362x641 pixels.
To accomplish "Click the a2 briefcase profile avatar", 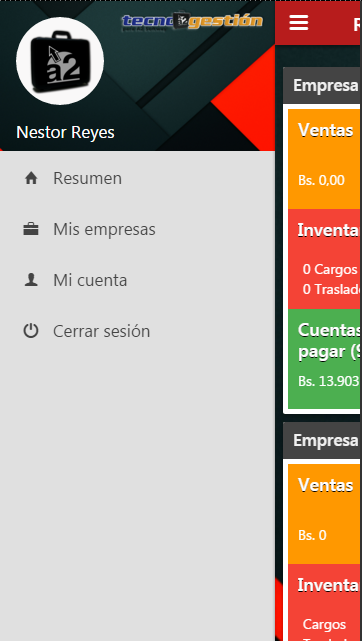I will 60,61.
